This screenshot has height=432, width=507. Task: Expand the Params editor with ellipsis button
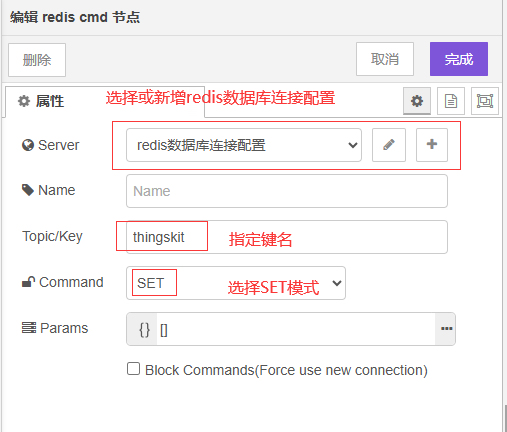[x=446, y=329]
